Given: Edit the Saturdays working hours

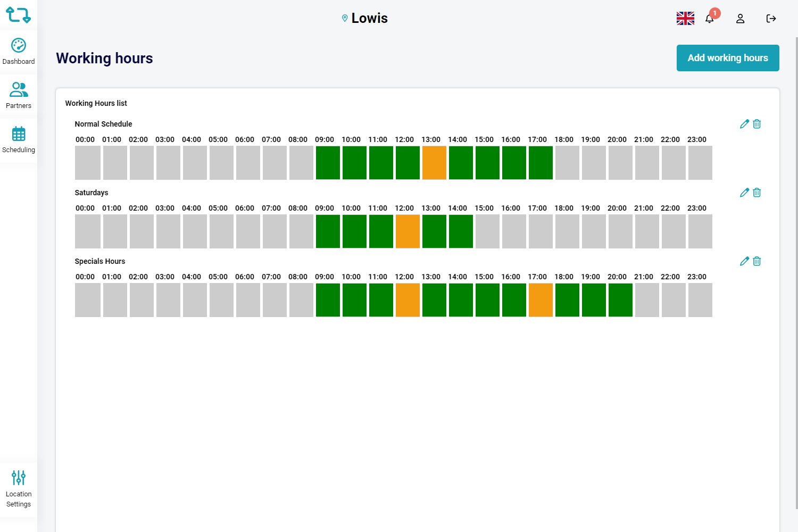Looking at the screenshot, I should coord(744,193).
